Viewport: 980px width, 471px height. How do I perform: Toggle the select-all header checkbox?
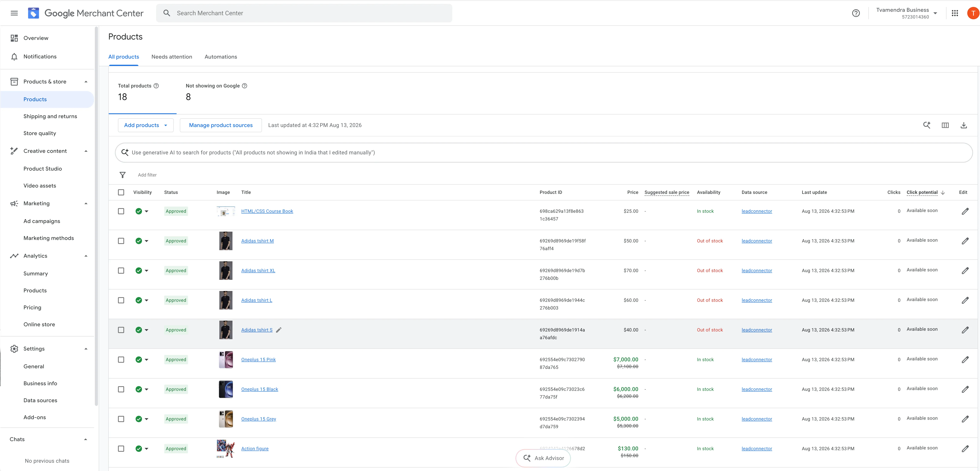121,193
